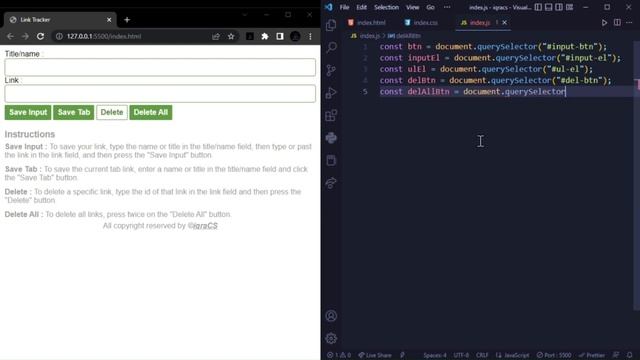Viewport: 640px width, 360px height.
Task: Focus the Title/name input field
Action: coord(160,67)
